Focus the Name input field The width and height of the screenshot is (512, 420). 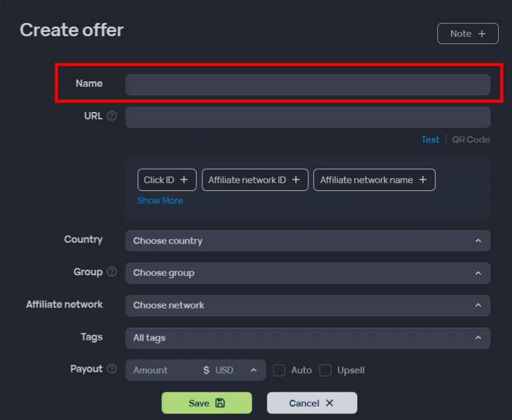tap(308, 84)
